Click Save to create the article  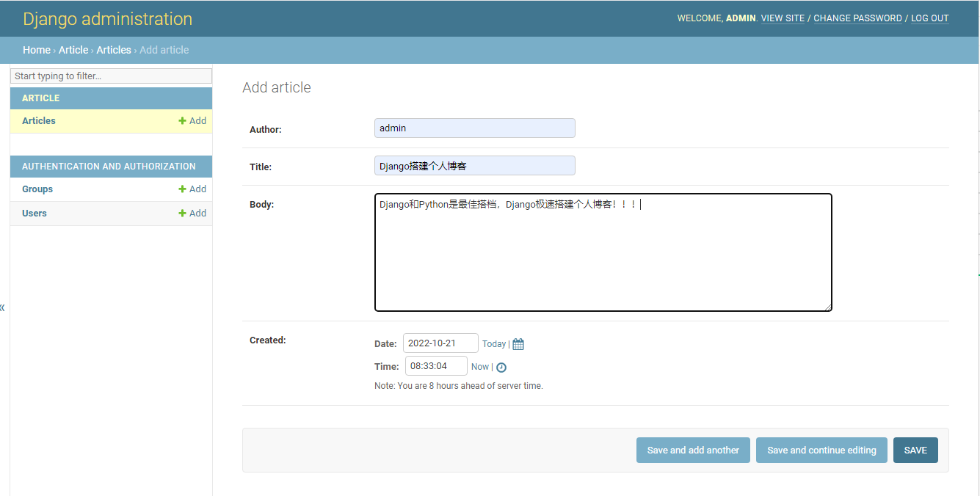[915, 450]
